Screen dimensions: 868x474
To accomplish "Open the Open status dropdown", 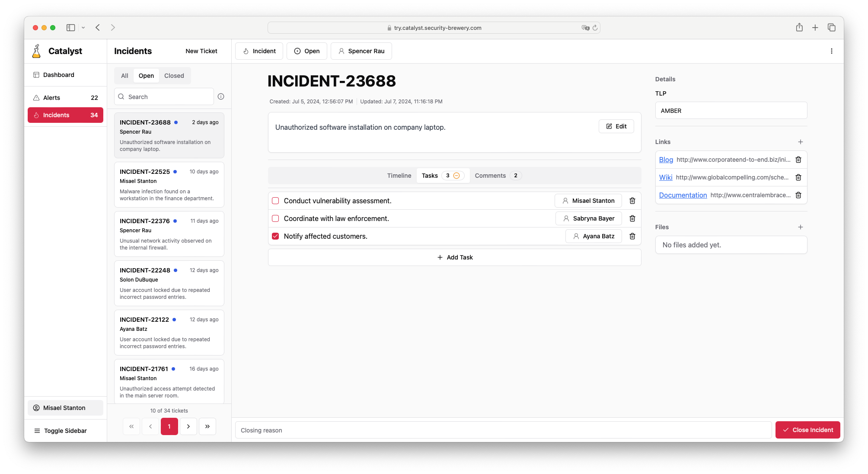I will [x=307, y=51].
